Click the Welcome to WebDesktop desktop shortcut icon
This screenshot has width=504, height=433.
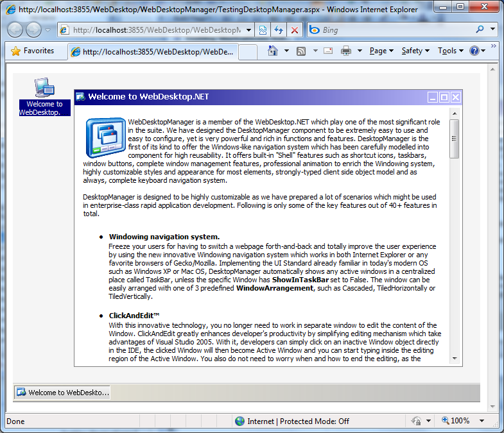pos(44,88)
